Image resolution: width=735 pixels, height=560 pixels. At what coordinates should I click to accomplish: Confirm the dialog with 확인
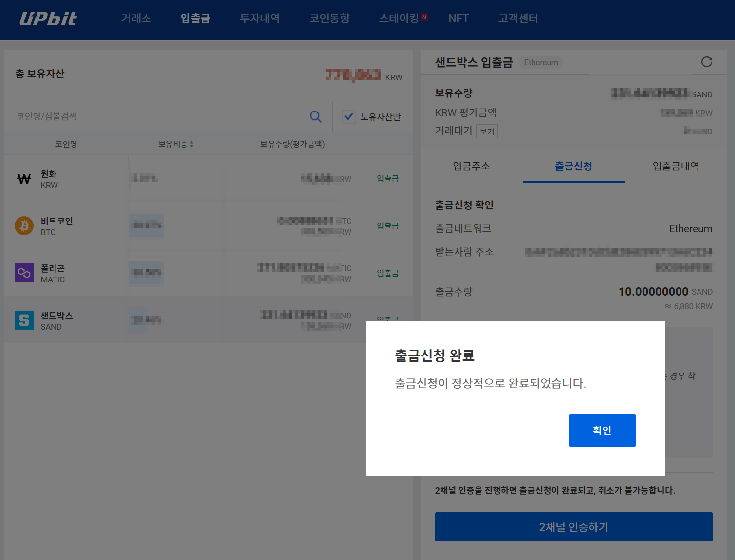pyautogui.click(x=602, y=430)
